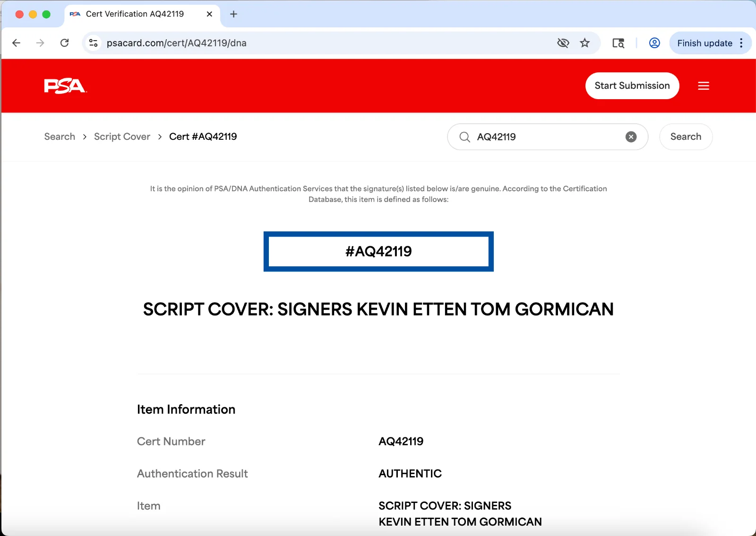Close the Cert Verification AQ42119 tab
The image size is (756, 536).
click(209, 14)
